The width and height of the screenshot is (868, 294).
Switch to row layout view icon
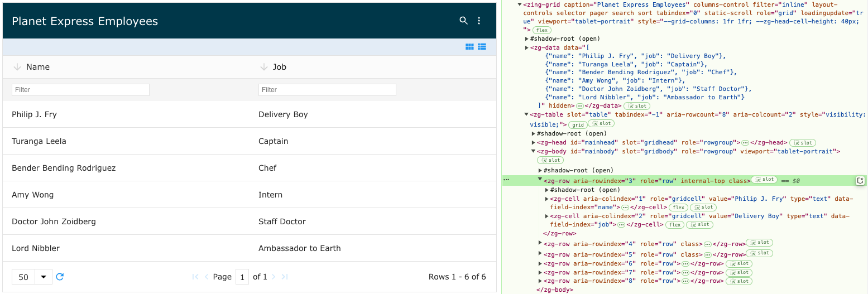point(482,47)
